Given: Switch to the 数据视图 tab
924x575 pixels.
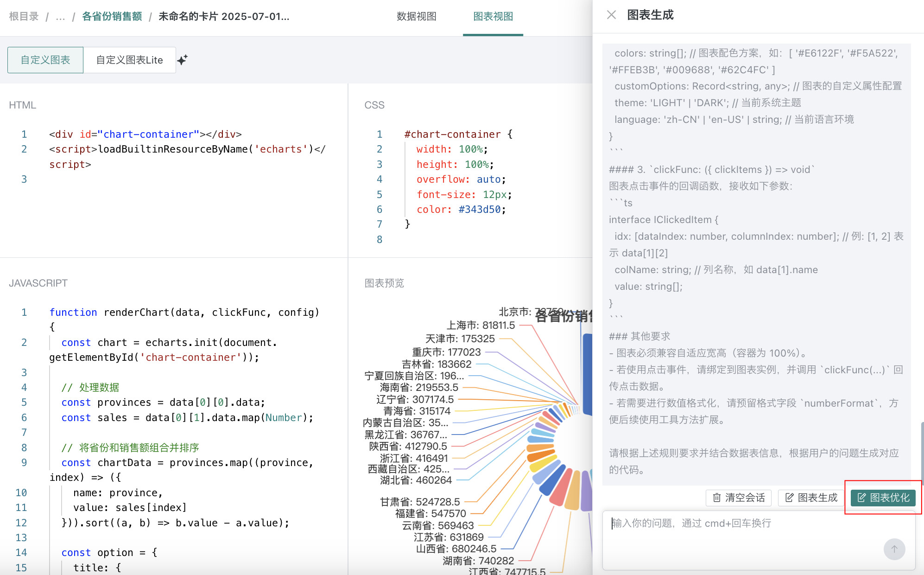Looking at the screenshot, I should [416, 16].
